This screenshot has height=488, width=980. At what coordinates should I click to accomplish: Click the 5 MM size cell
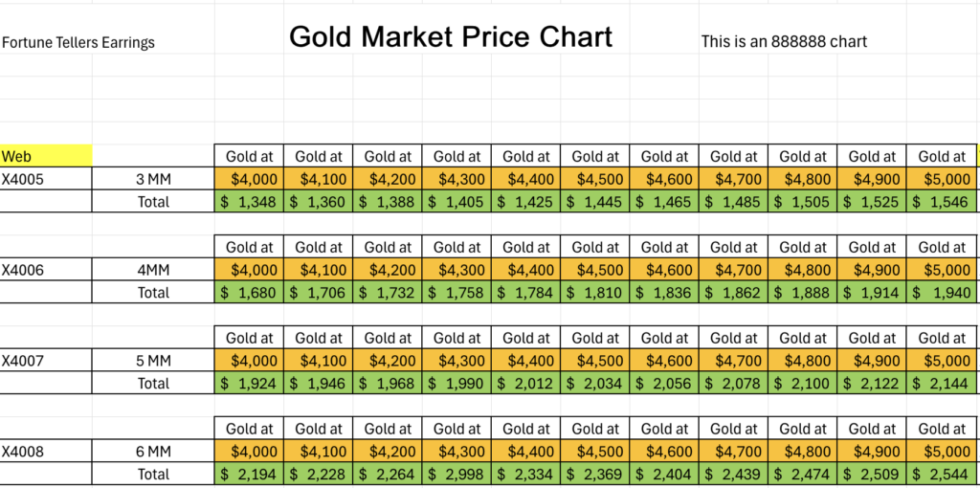coord(153,361)
